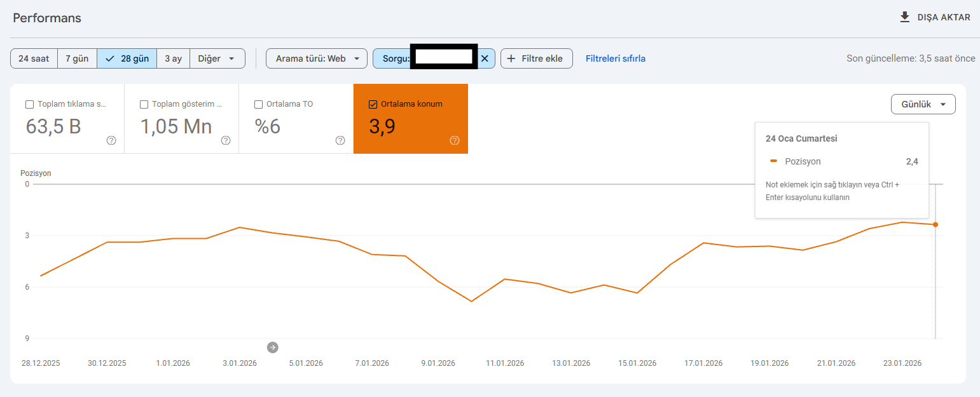This screenshot has height=397, width=980.
Task: Click the download icon beside DIŞA AKTAR
Action: point(904,17)
